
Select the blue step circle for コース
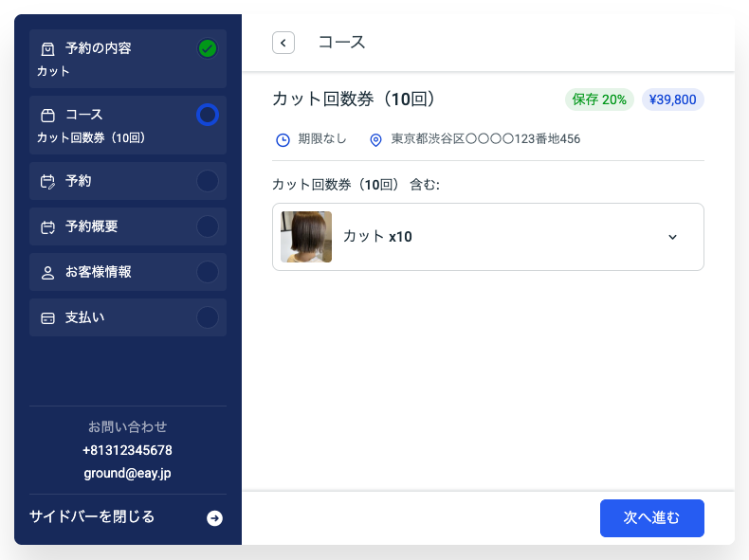point(207,115)
